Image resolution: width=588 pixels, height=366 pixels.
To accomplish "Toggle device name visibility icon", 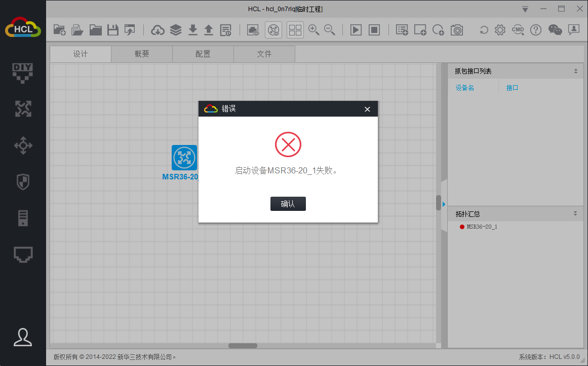I will tap(253, 30).
